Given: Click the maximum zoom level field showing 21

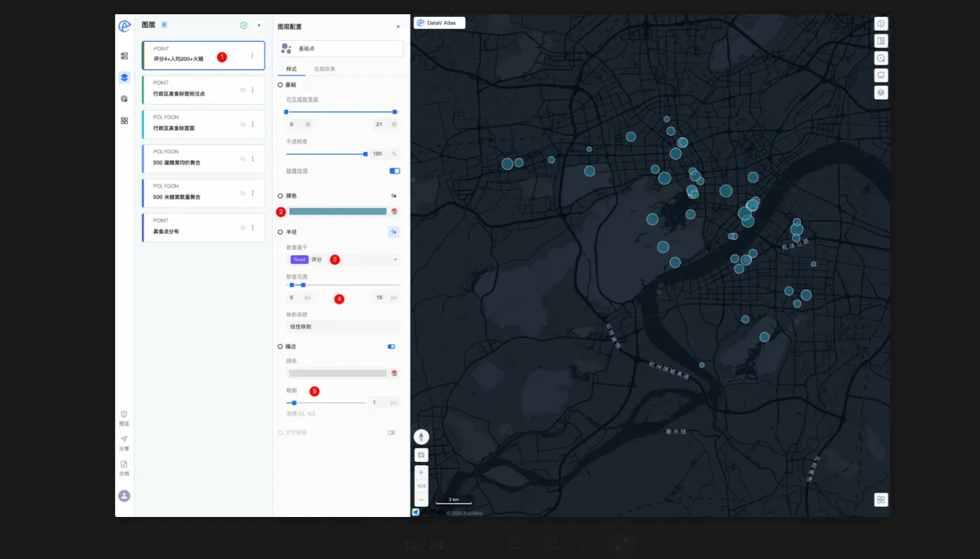Looking at the screenshot, I should (386, 124).
